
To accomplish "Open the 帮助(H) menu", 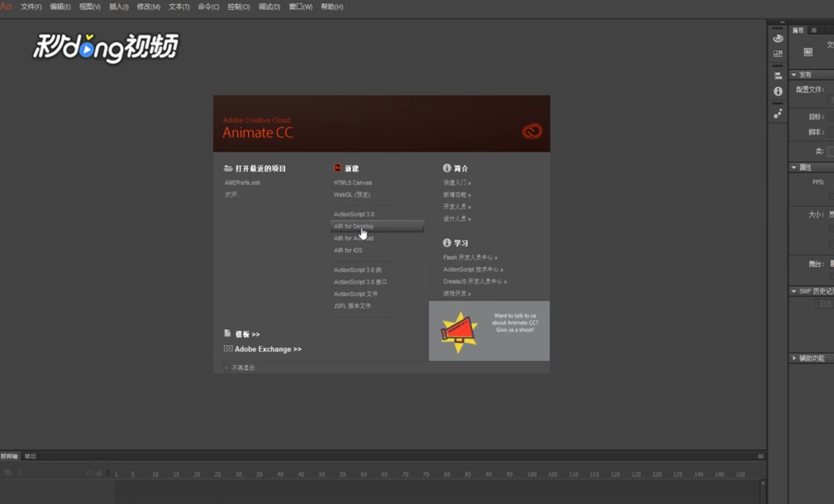I will [332, 7].
